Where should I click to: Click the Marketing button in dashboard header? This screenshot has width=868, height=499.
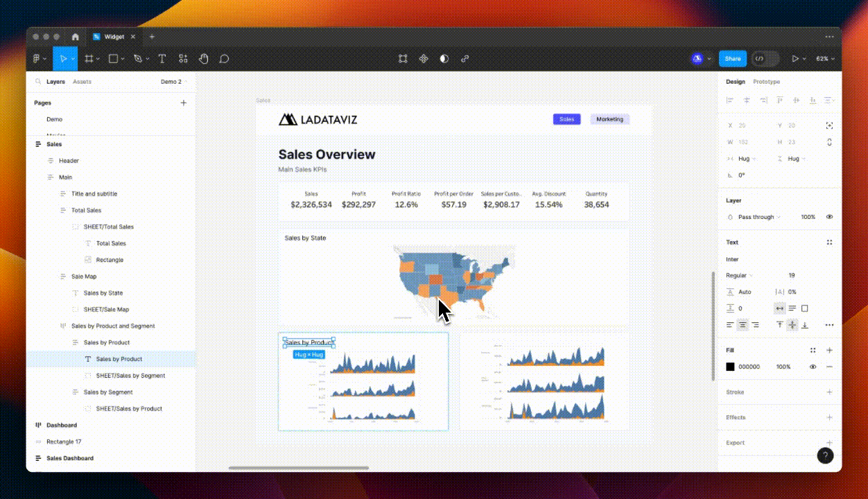(x=610, y=119)
